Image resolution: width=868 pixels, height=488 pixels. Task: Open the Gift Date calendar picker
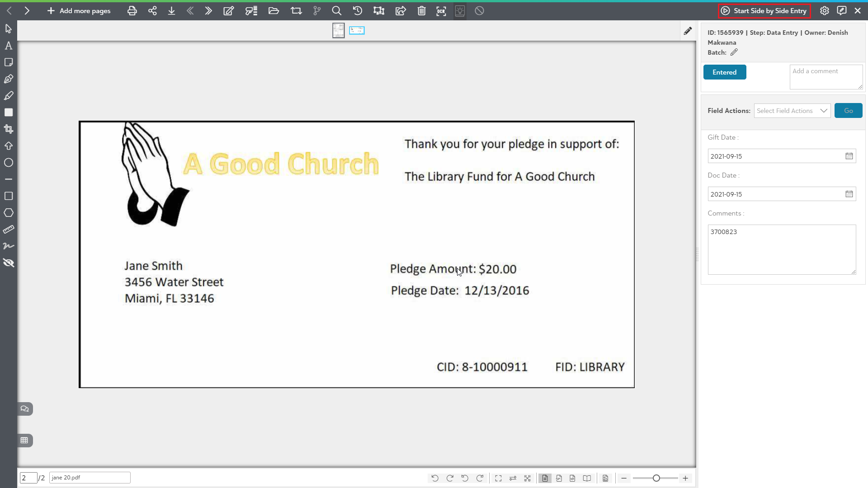[849, 156]
